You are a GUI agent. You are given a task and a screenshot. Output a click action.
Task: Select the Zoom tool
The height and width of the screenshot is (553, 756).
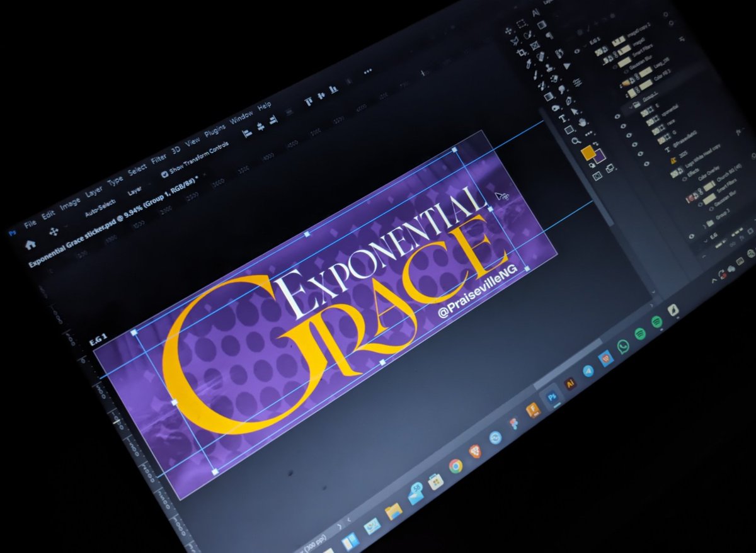(575, 141)
